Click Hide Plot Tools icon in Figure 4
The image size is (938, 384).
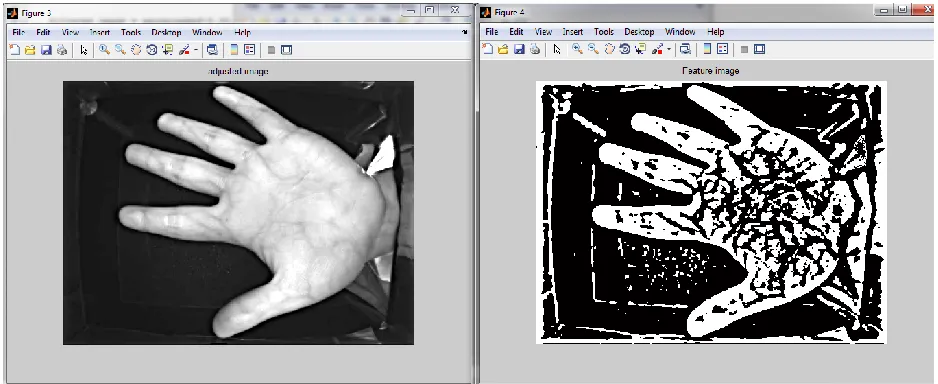[744, 49]
